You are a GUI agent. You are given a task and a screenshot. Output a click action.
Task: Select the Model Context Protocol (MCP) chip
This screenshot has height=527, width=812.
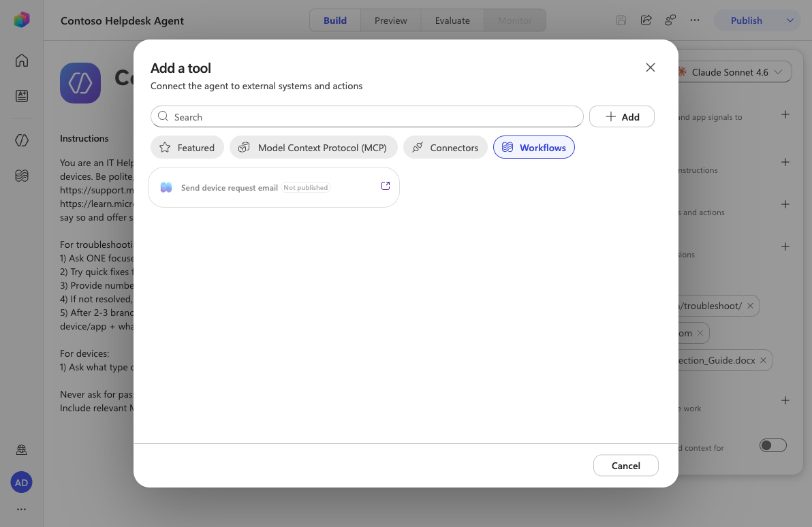(313, 148)
